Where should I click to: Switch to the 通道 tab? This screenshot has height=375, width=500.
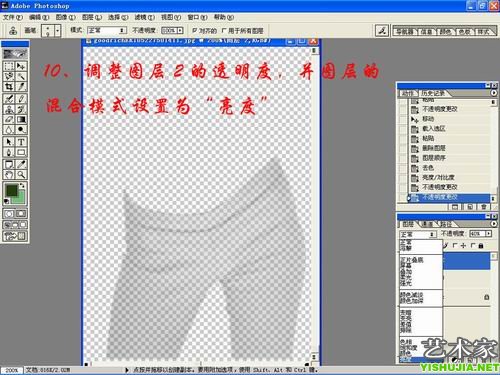pos(427,224)
